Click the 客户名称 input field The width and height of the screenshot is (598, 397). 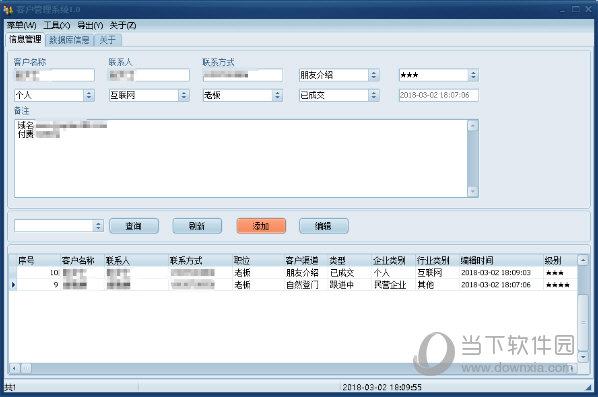click(54, 75)
